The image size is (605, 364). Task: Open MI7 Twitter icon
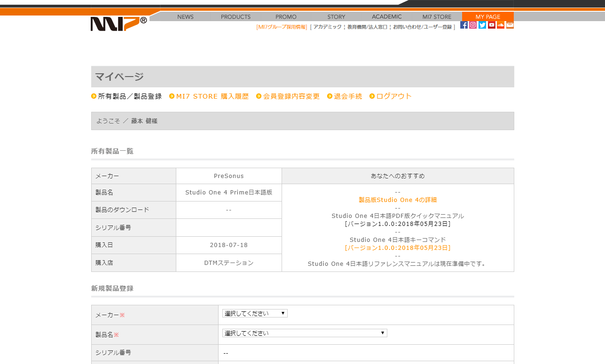(x=482, y=25)
